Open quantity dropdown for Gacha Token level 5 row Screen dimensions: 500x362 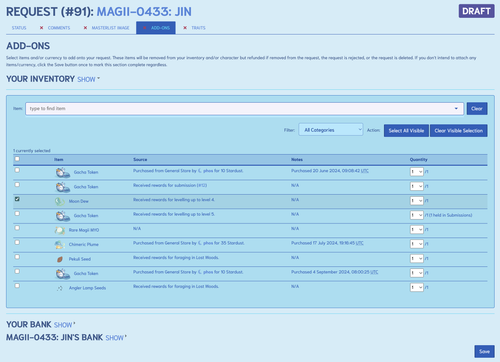click(417, 215)
